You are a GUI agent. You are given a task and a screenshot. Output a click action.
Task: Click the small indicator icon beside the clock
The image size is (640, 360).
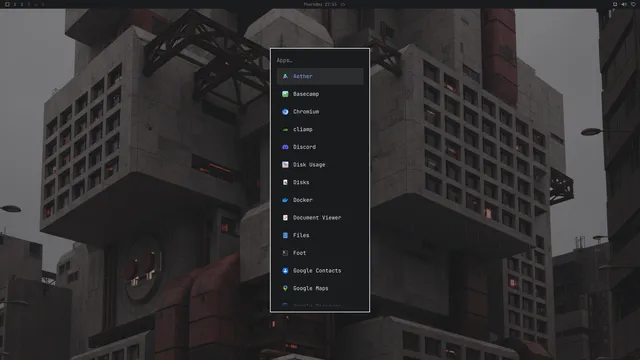343,4
